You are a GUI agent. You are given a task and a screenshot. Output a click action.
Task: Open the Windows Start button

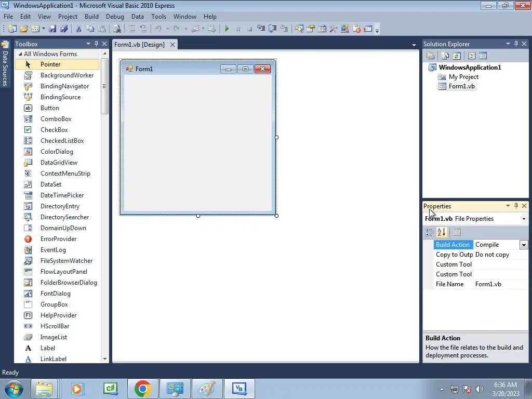14,389
